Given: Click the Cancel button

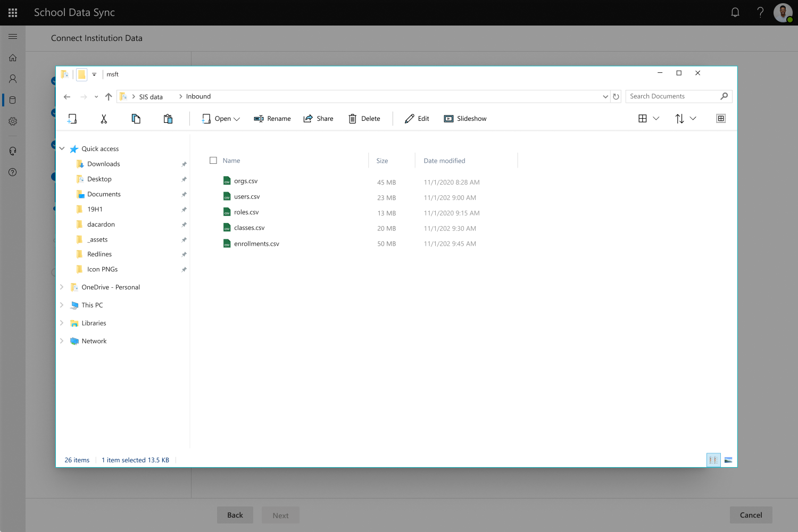Looking at the screenshot, I should (751, 515).
